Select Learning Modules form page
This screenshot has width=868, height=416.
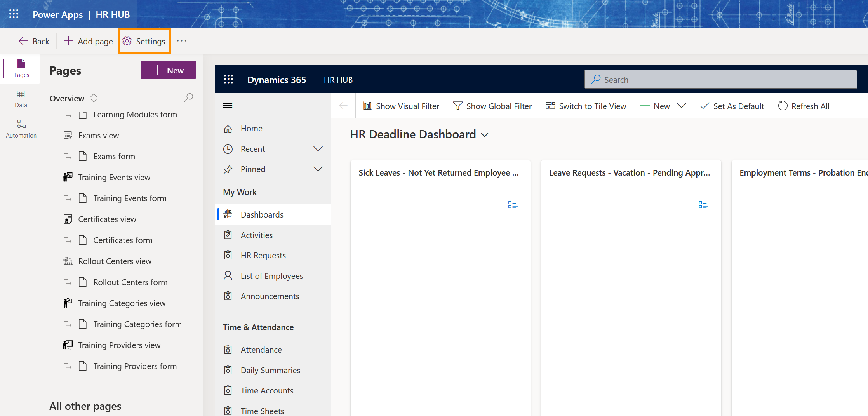(135, 115)
